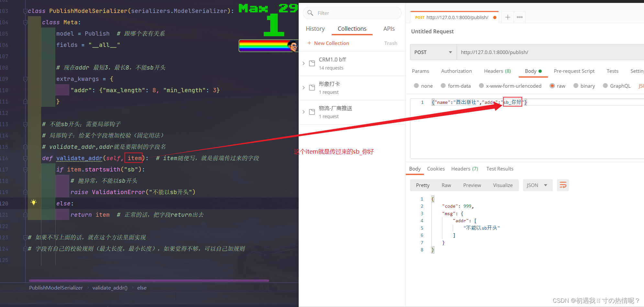Viewport: 644px width, 307px height.
Task: Open the JSON format dropdown in response viewer
Action: click(x=537, y=185)
